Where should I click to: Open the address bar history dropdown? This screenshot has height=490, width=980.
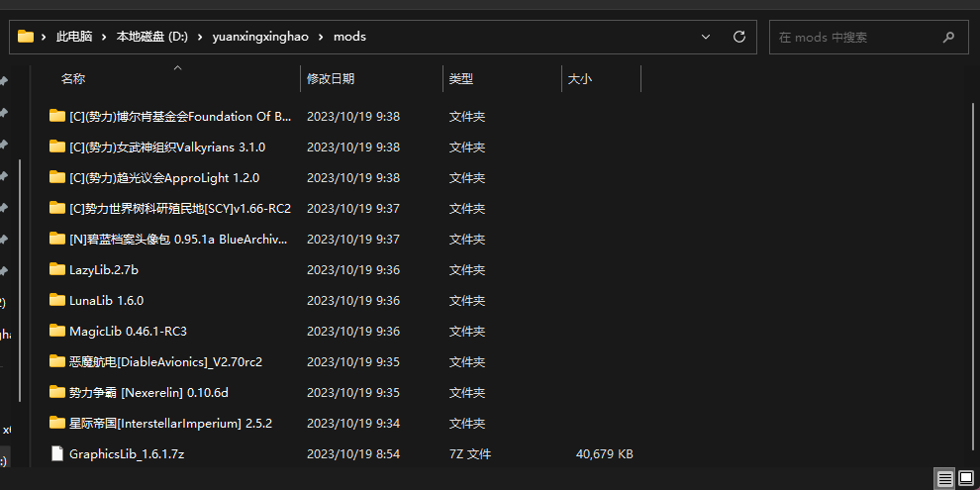point(706,37)
